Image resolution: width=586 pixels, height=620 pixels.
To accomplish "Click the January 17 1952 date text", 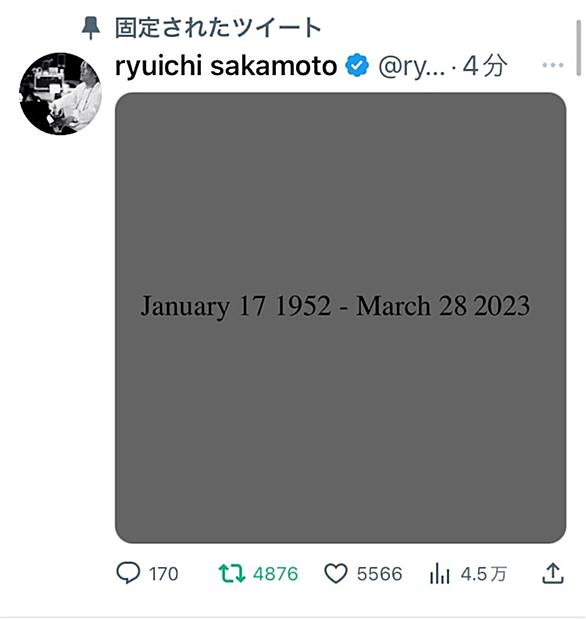I will point(236,306).
